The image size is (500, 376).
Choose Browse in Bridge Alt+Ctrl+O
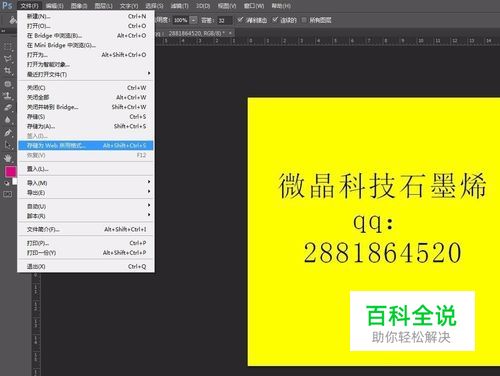86,35
